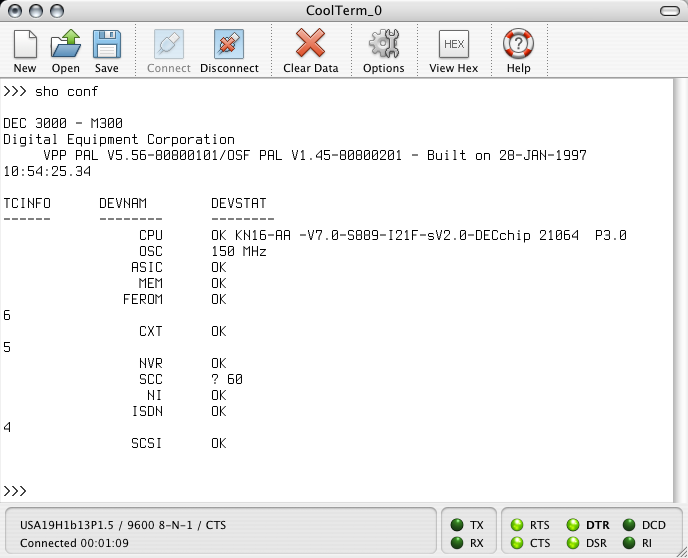This screenshot has width=688, height=558.
Task: Click the ASIC device name
Action: [x=147, y=267]
